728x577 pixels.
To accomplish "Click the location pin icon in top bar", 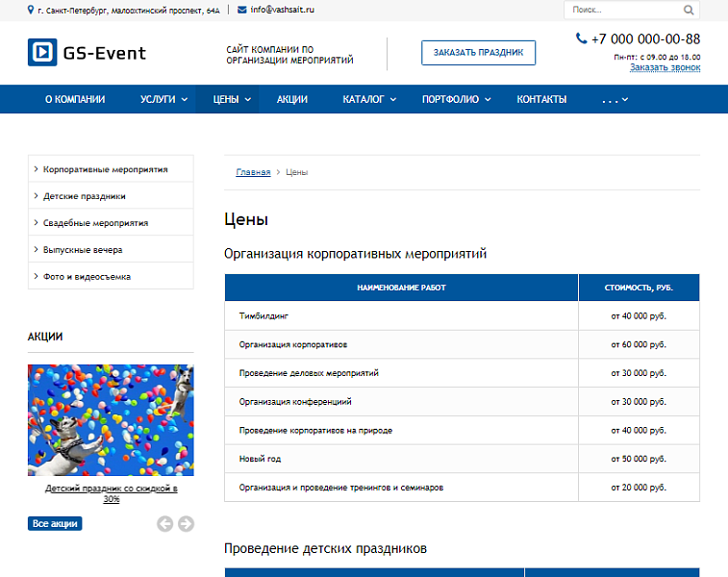I will 31,10.
